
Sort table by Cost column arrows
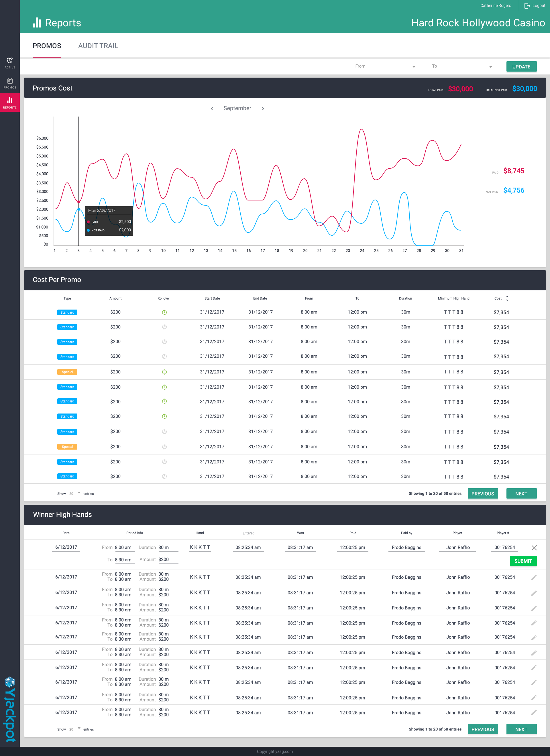click(x=507, y=298)
